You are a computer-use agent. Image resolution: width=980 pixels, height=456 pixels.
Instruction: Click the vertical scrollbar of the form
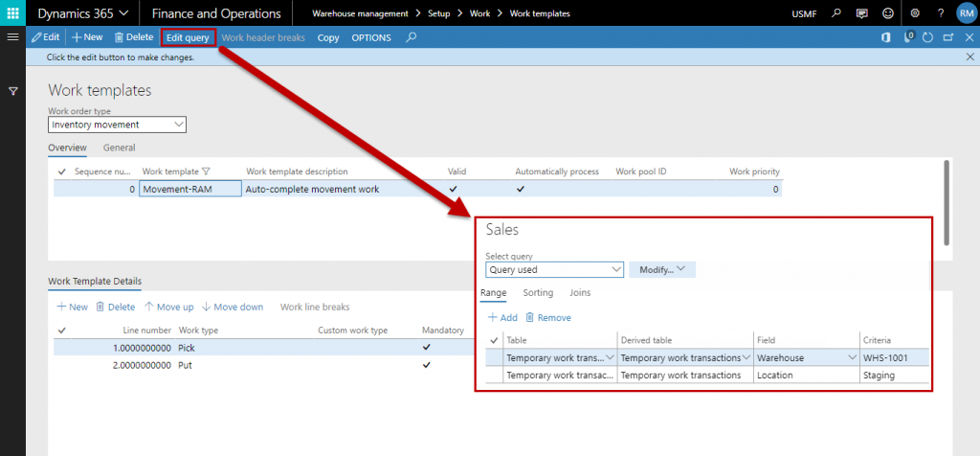[x=947, y=202]
